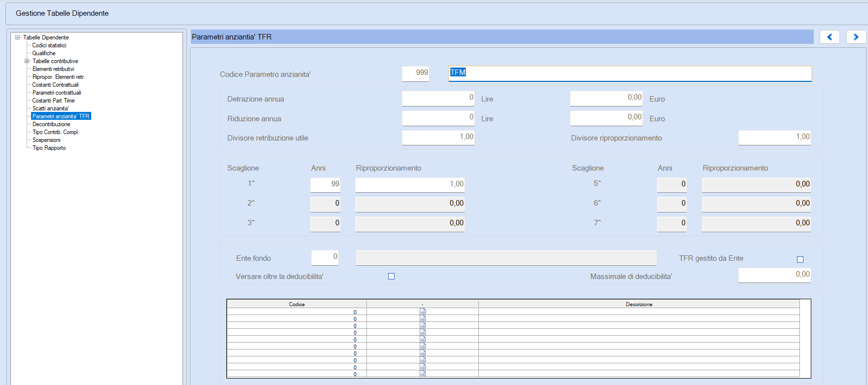Select Parametri contrattuali tree item
This screenshot has height=385, width=868.
pos(57,93)
